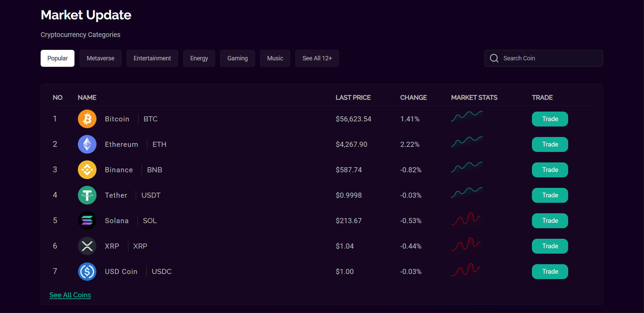
Task: Click the $1.00 USD Coin price
Action: (345, 272)
